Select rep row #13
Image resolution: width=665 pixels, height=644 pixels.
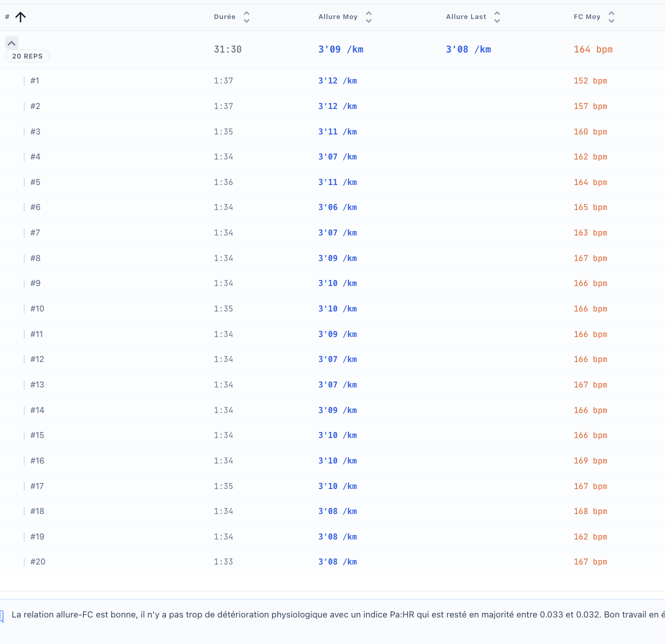332,385
